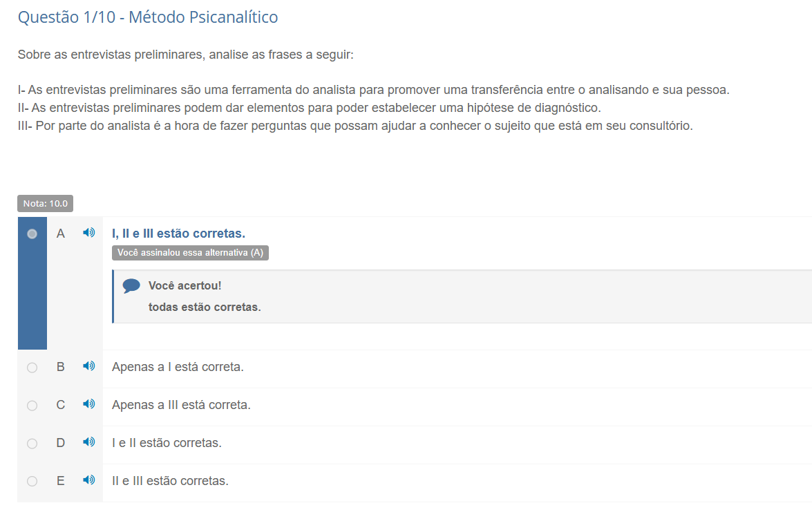Click the 'Questão 1/10 - Método Psicanalítico' heading

[x=148, y=17]
